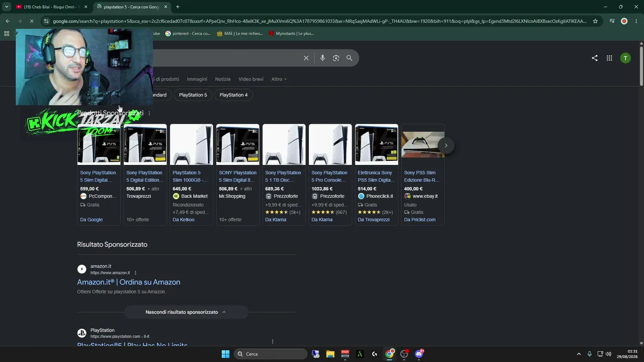Close the playstation 5 search tab
This screenshot has height=362, width=644.
166,7
